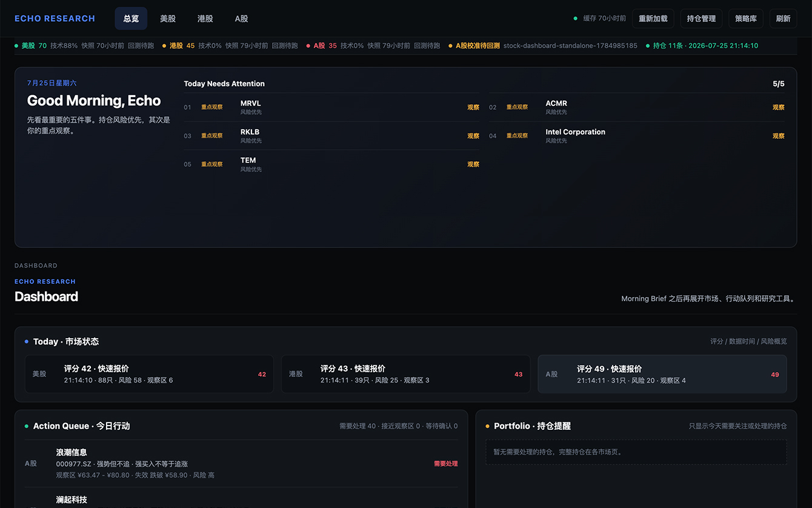Click the 观察 tag on the RKLB row
Image resolution: width=812 pixels, height=508 pixels.
(x=473, y=136)
